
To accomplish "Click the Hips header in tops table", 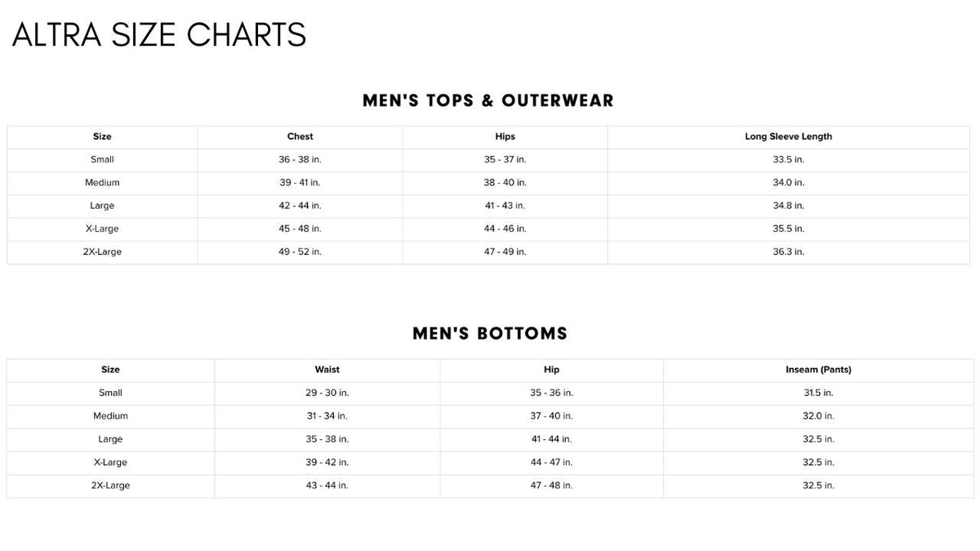I will [505, 136].
